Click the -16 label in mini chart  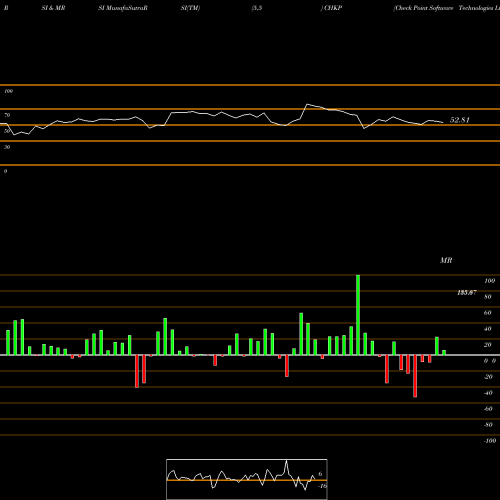(x=323, y=486)
